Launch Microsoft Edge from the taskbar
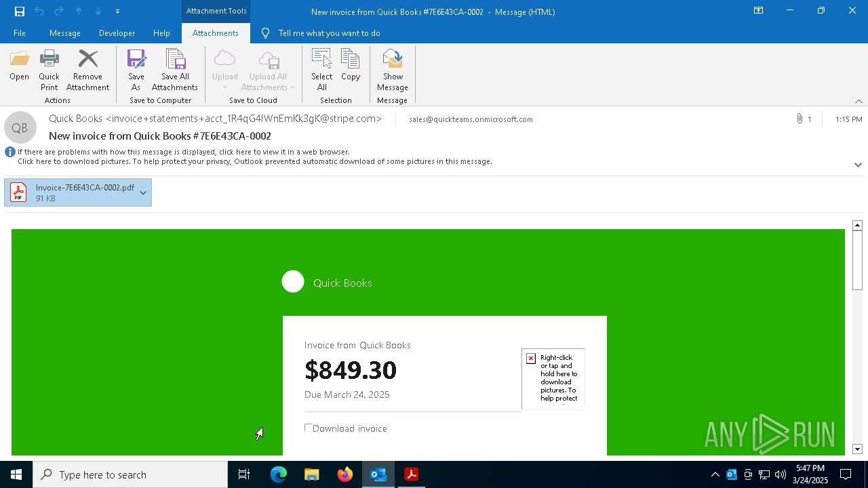Image resolution: width=868 pixels, height=488 pixels. [x=279, y=474]
